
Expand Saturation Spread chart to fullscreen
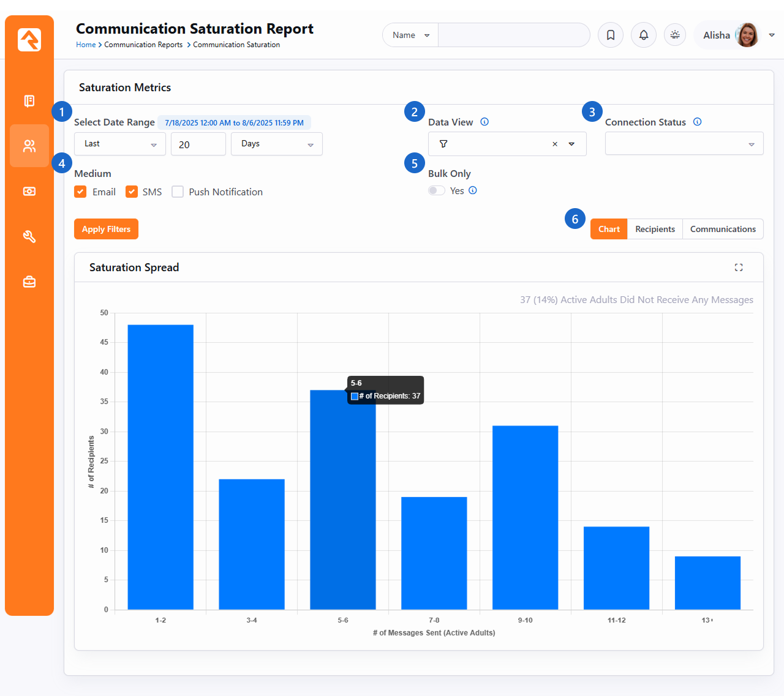(739, 268)
